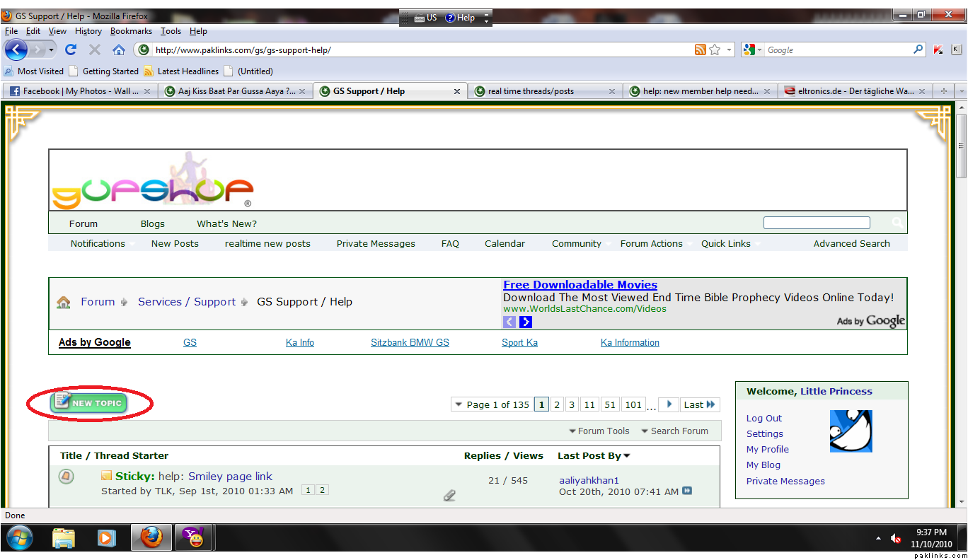968x560 pixels.
Task: Open the Bookmarks menu
Action: [x=131, y=31]
